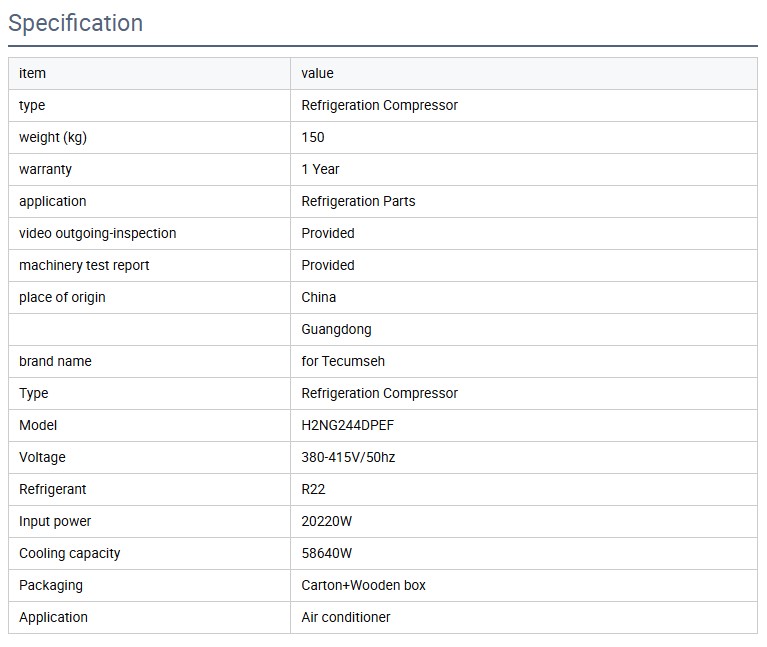Select the '20220W' input power value
Viewport: 767px width, 647px height.
(327, 521)
